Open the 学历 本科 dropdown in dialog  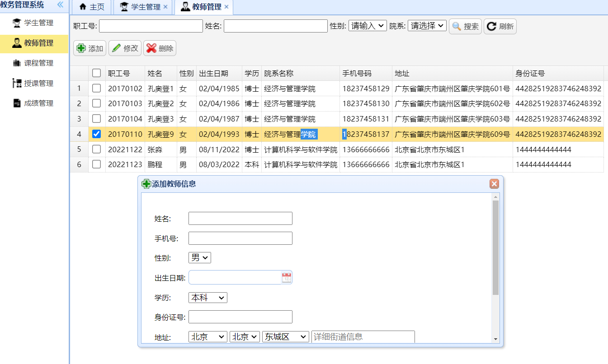click(207, 297)
